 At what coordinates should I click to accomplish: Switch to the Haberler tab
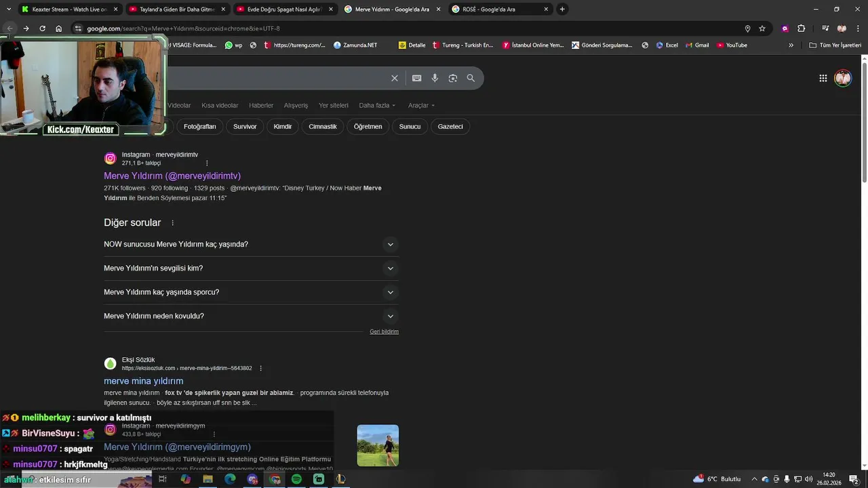261,105
